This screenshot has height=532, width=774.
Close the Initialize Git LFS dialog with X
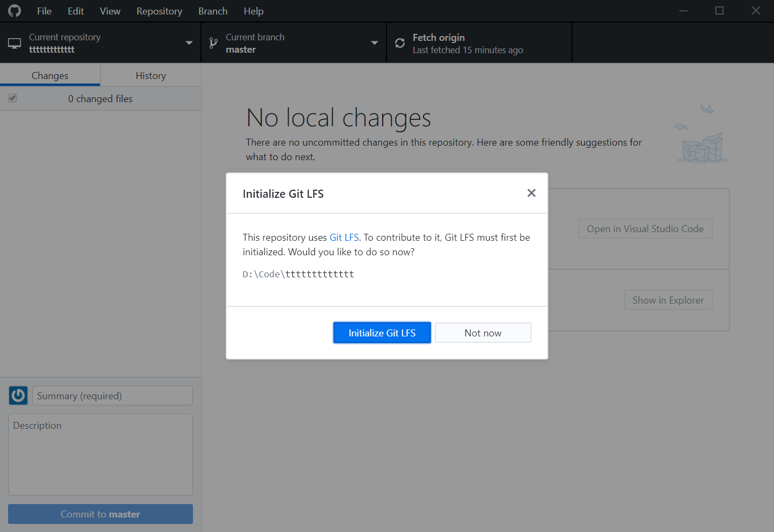[532, 193]
